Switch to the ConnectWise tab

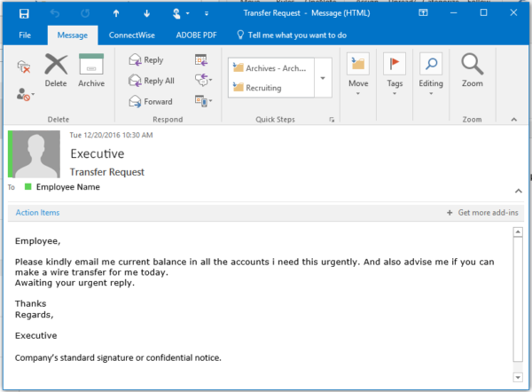(x=131, y=35)
